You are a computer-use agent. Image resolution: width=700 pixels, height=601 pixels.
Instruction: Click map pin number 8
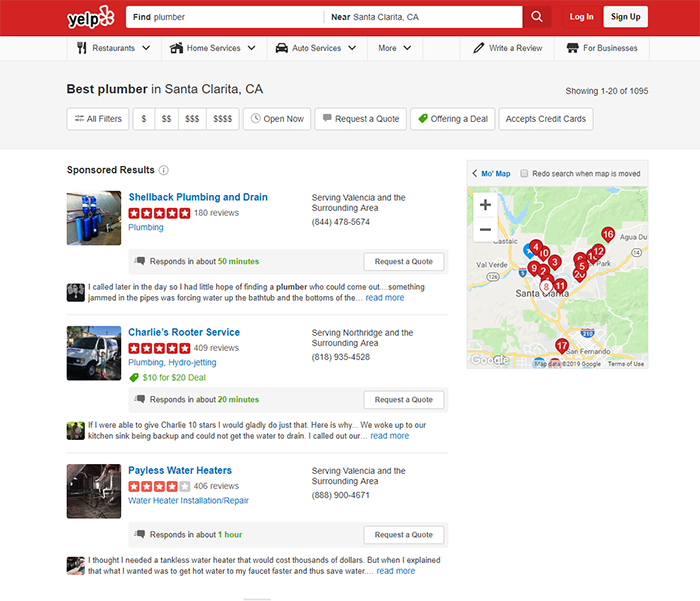click(x=546, y=287)
